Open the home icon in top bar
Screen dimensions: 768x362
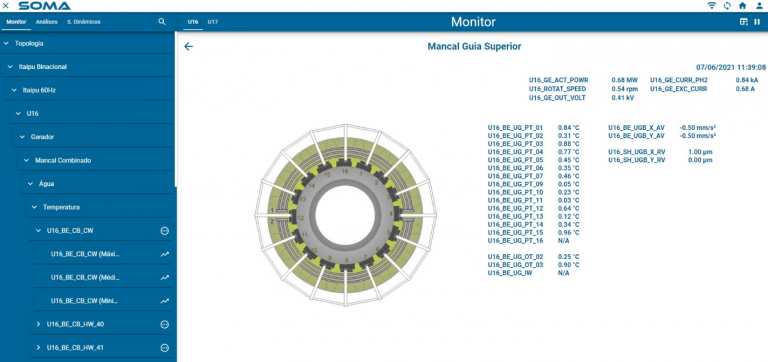click(743, 5)
